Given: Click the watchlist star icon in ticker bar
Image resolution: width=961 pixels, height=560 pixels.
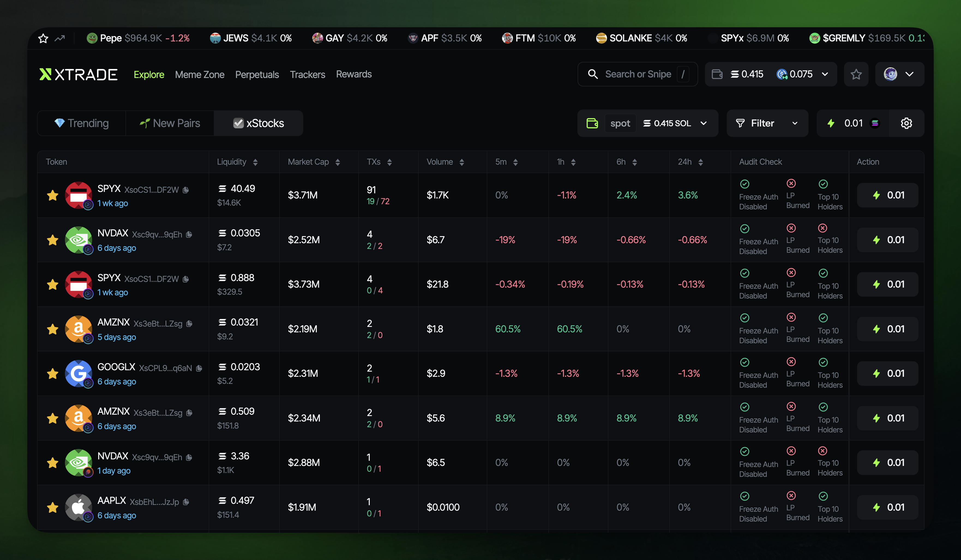Looking at the screenshot, I should pos(43,38).
